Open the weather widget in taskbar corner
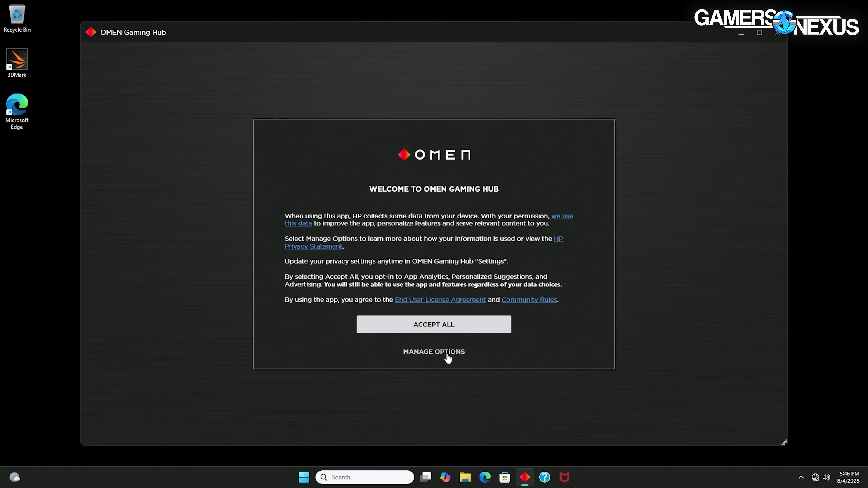The image size is (868, 488). 15,477
